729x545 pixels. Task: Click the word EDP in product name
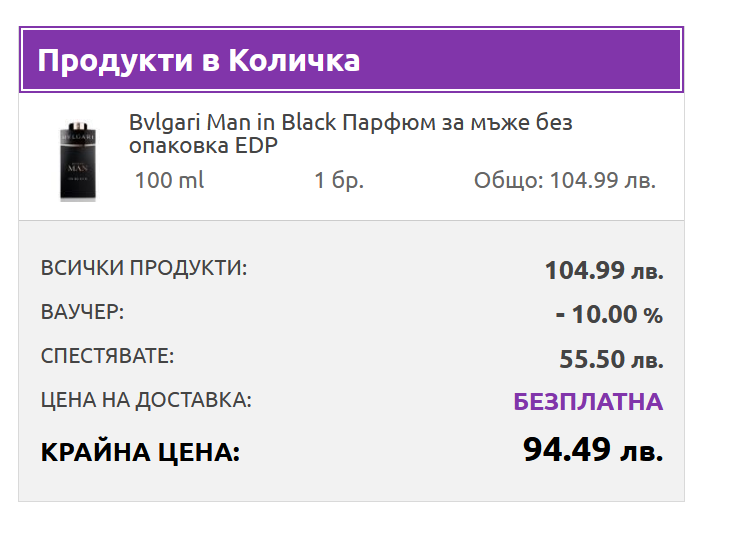[x=255, y=146]
